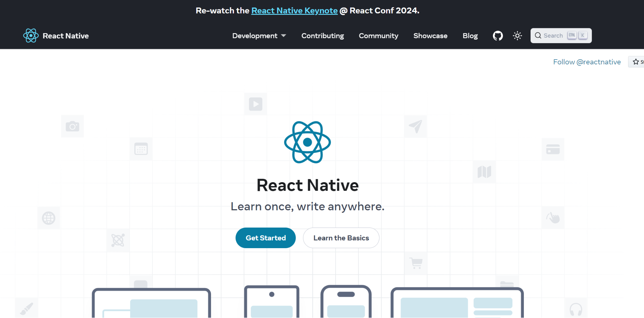Screen dimensions: 644x318
Task: Click the shopping cart icon in the background
Action: 415,263
